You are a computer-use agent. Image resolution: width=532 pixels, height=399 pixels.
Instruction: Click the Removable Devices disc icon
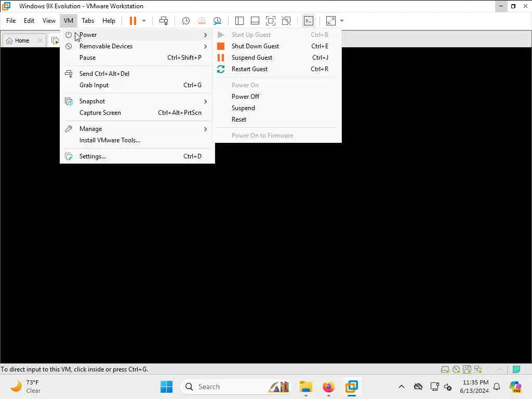point(69,46)
